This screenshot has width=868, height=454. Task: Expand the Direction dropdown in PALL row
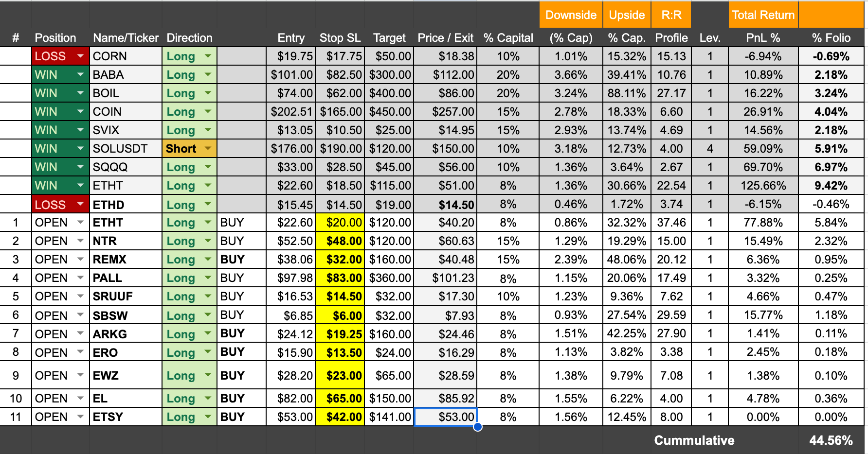click(x=208, y=278)
